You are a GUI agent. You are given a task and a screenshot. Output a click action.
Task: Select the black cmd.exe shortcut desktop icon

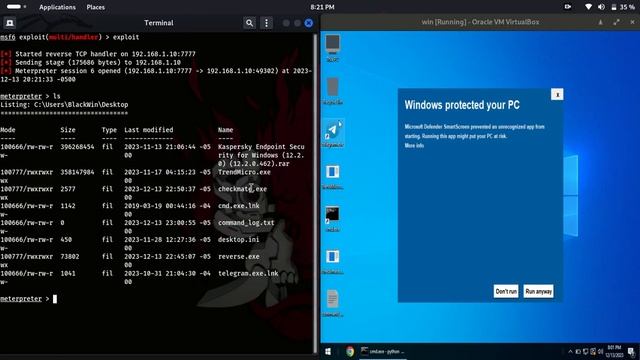(333, 219)
